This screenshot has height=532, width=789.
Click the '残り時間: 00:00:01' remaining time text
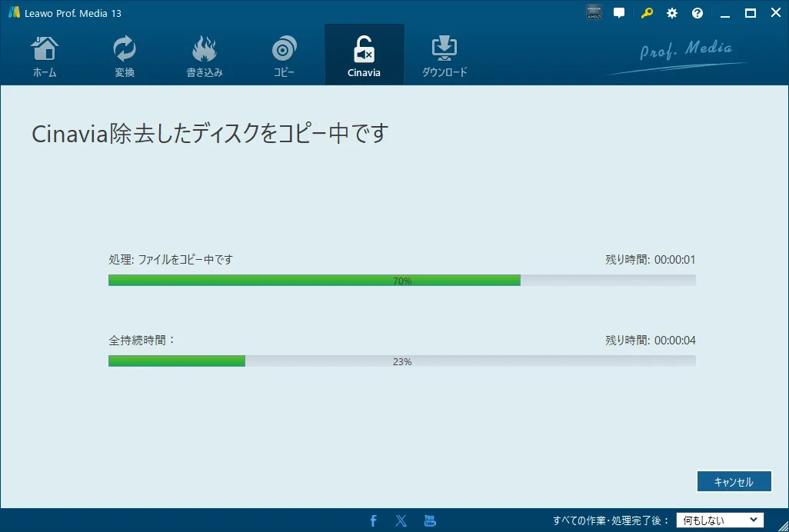point(650,259)
